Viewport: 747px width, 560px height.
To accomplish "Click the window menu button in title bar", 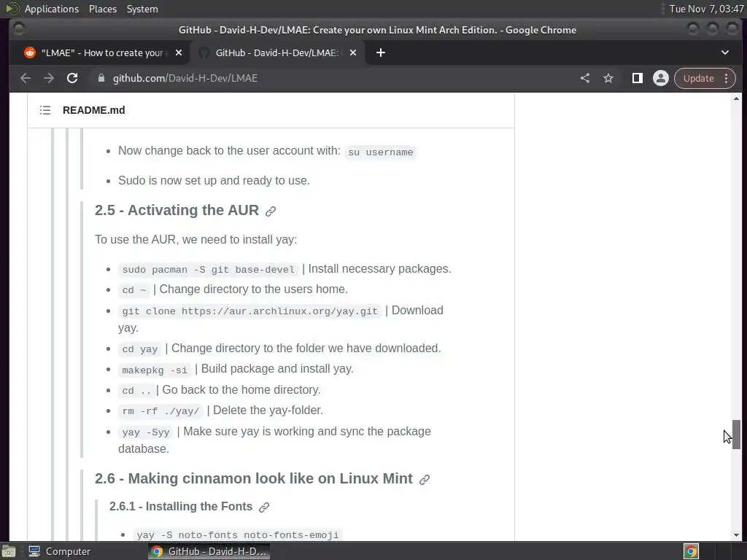I will (x=19, y=29).
